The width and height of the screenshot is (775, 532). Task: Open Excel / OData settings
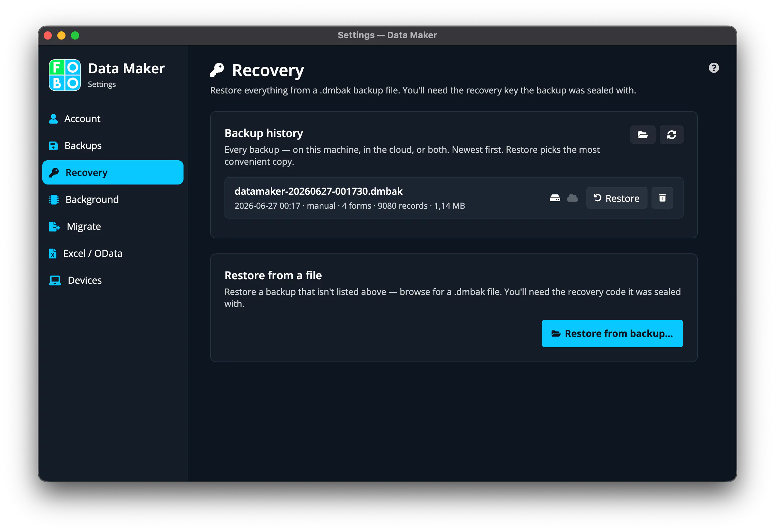click(x=113, y=253)
